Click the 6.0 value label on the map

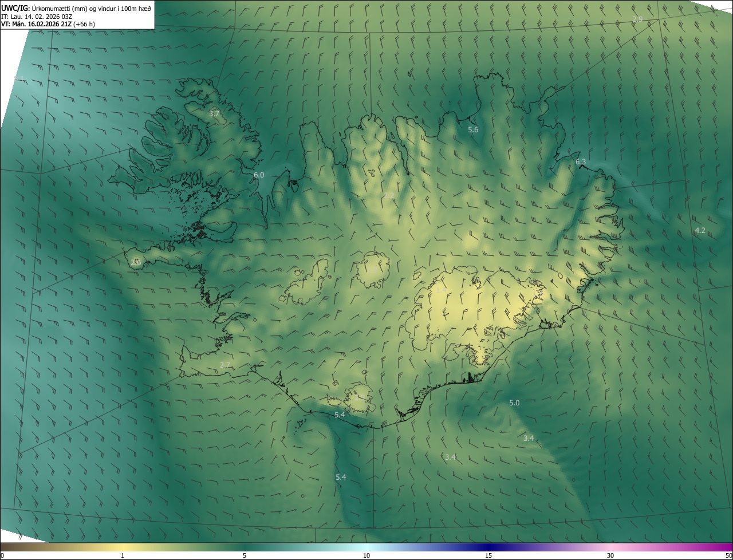(259, 175)
